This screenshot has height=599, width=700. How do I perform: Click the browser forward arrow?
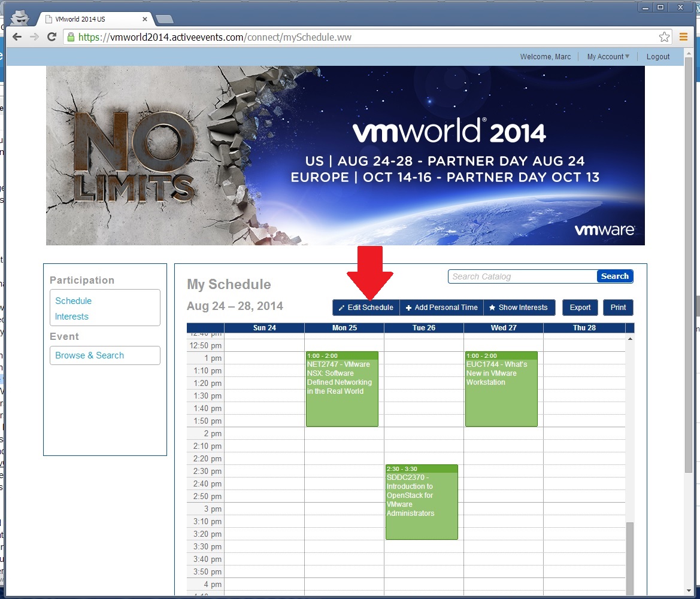point(35,37)
